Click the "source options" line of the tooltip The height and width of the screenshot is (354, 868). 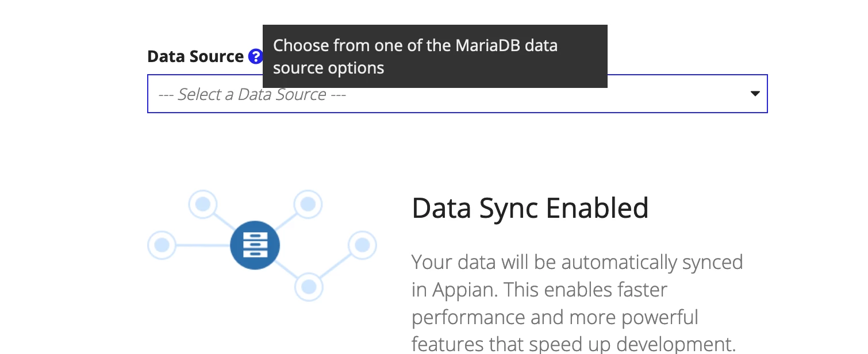click(x=328, y=68)
